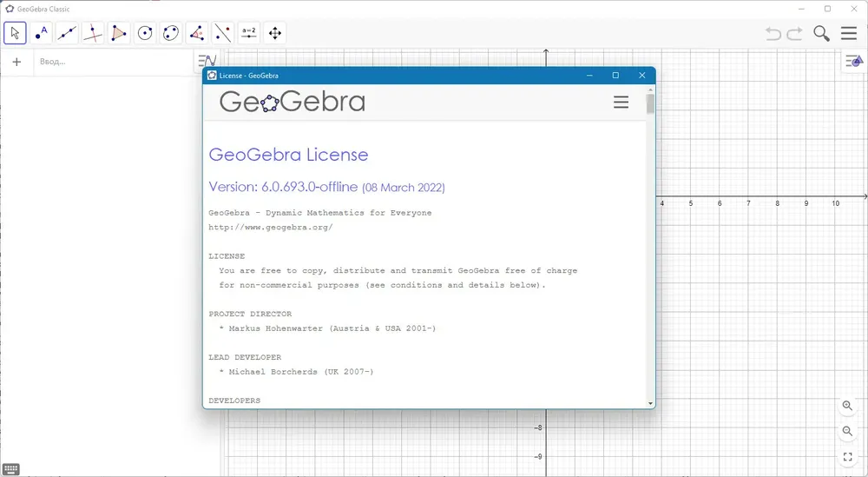Click the algebra input field
The image size is (868, 477).
pos(114,62)
